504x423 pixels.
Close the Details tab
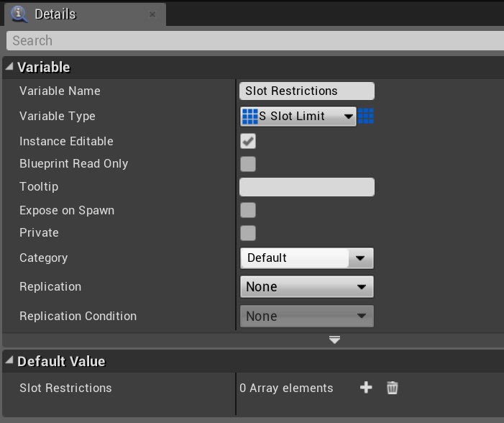tap(152, 14)
